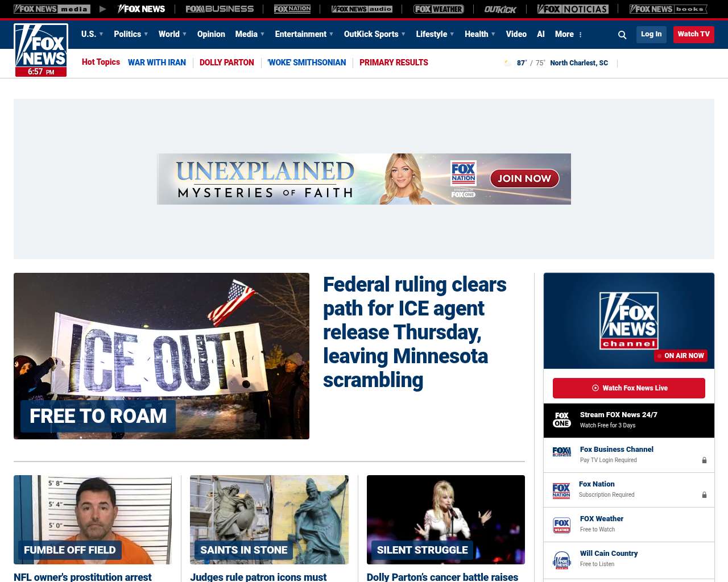Screen dimensions: 728x582
Task: Open the AI section
Action: 541,34
